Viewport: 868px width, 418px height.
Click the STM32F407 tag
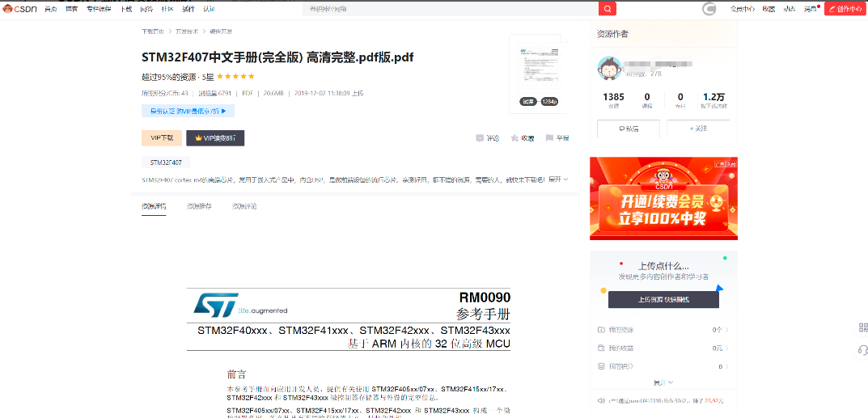(x=166, y=163)
